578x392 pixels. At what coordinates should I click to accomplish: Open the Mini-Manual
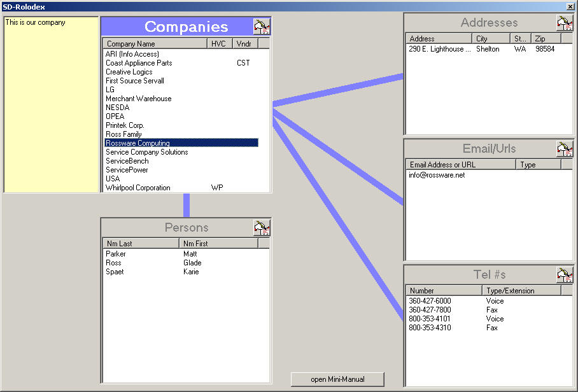coord(337,379)
